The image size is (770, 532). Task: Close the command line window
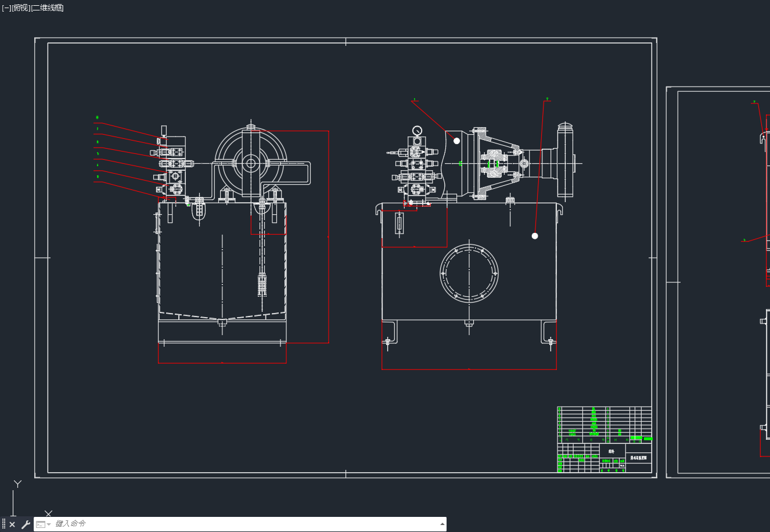(x=12, y=524)
